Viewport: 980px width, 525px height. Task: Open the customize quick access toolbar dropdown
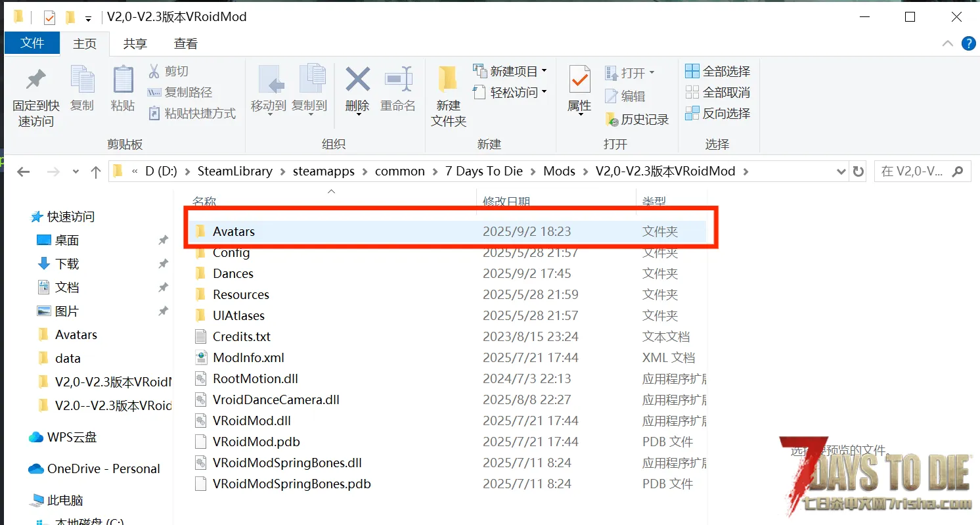click(x=88, y=19)
